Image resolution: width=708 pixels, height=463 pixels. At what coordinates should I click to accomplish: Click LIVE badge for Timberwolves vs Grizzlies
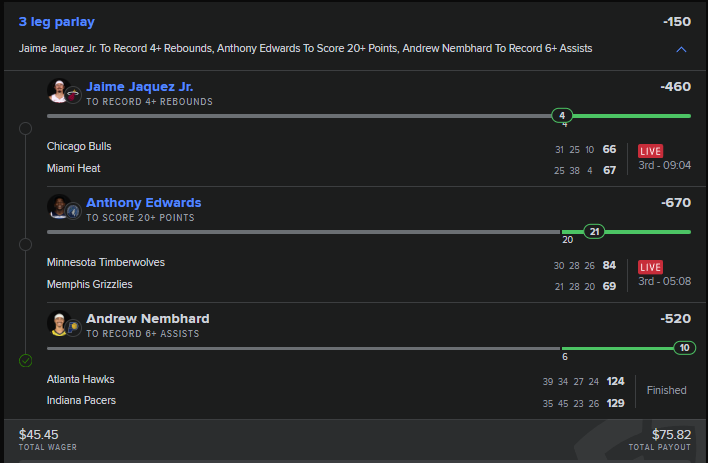650,267
